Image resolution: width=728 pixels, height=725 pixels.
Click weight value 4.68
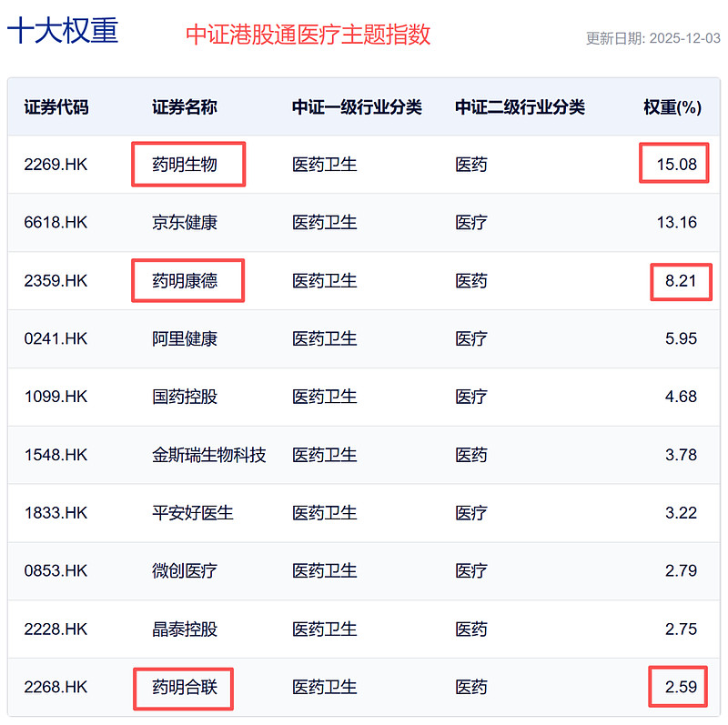pos(681,397)
